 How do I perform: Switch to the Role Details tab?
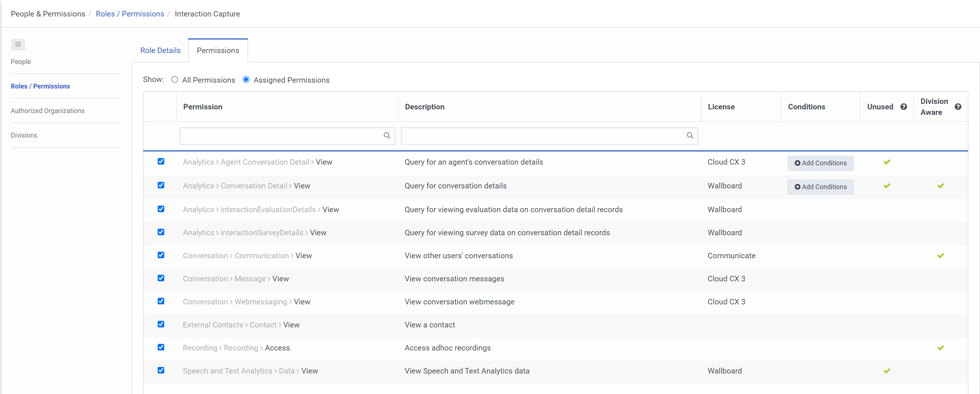pos(160,50)
